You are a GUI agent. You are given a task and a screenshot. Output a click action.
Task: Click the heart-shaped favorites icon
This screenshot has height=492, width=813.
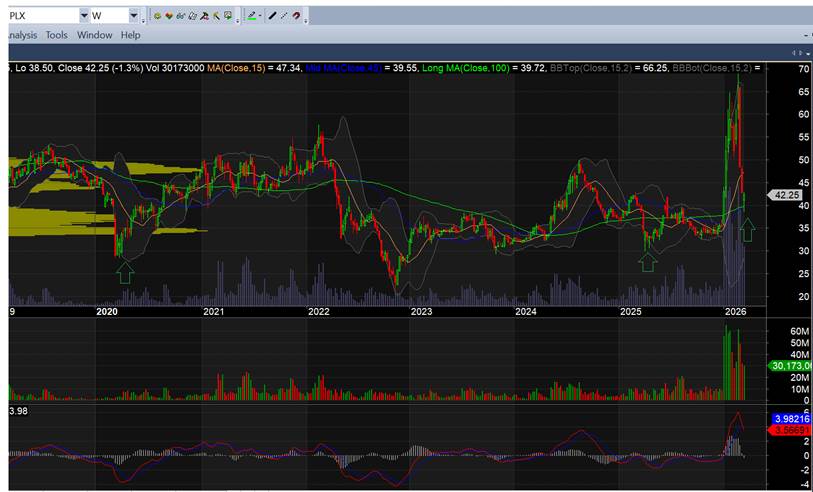click(168, 16)
